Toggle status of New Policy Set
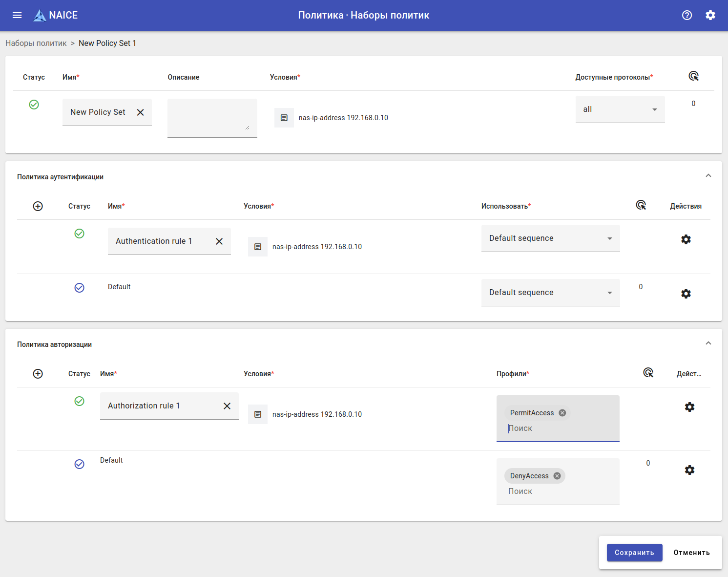Viewport: 728px width, 577px height. (34, 105)
